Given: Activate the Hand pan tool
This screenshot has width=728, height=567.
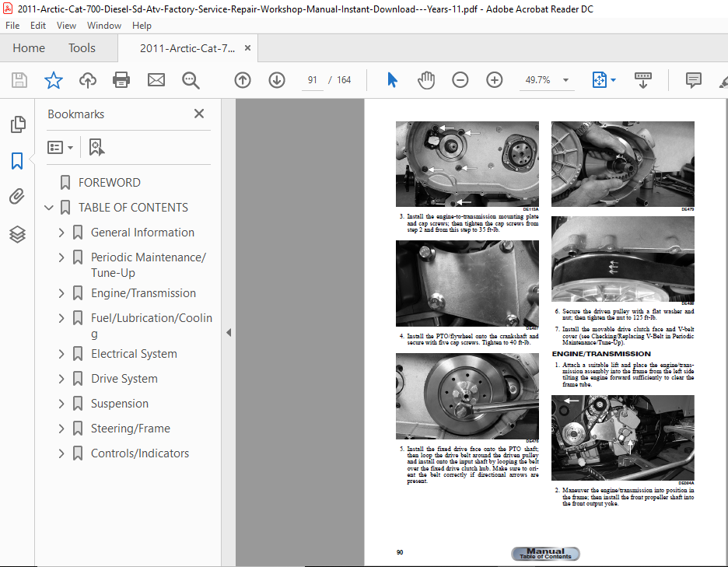Looking at the screenshot, I should 425,80.
